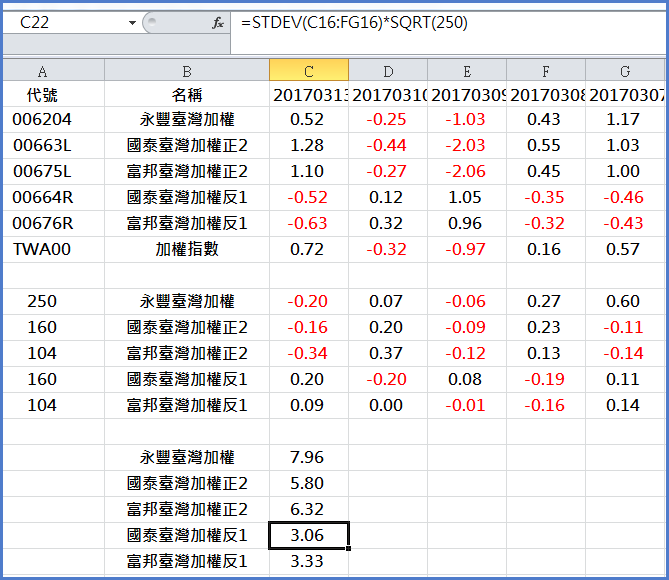Viewport: 669px width, 580px height.
Task: Click value -0.63 in 00676R row
Action: click(x=309, y=224)
